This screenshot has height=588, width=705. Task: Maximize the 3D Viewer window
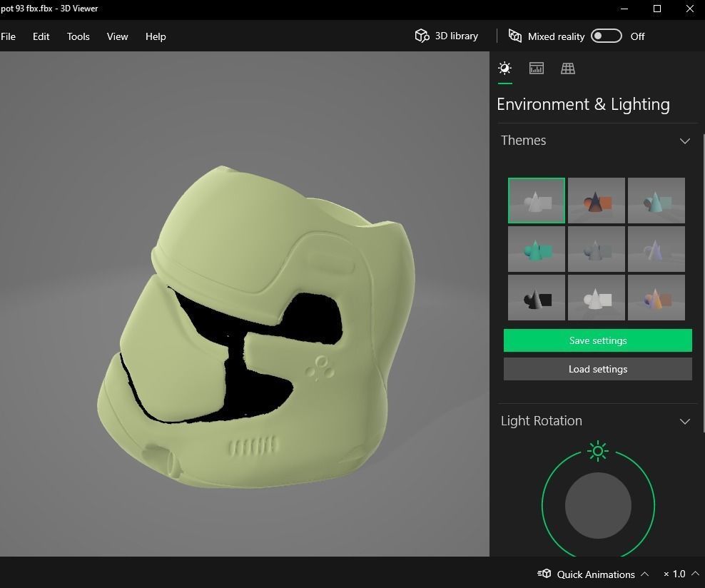657,9
